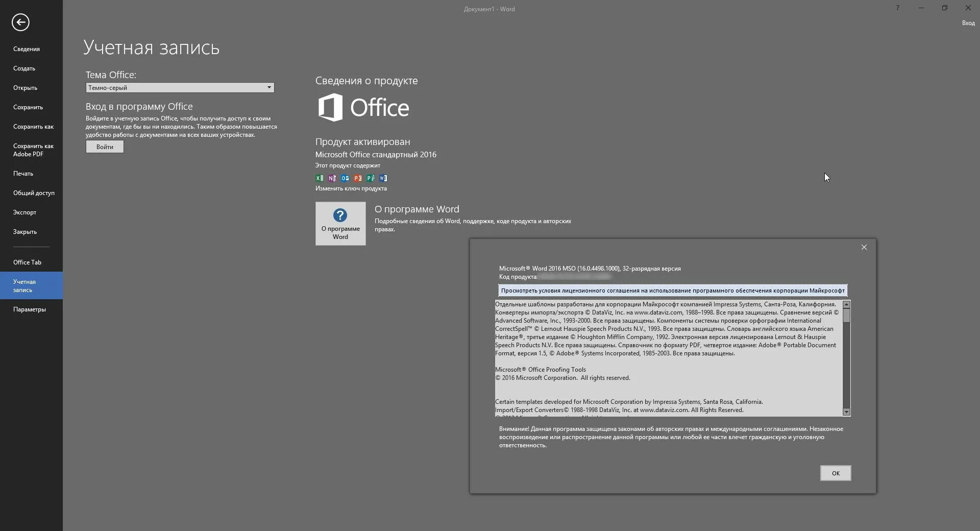Click the Word product icon
Image resolution: width=980 pixels, height=531 pixels.
point(383,178)
